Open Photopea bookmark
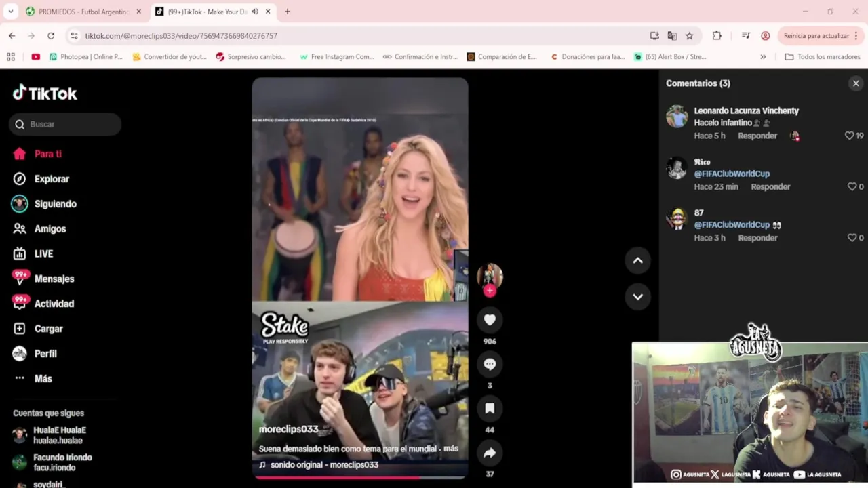The image size is (868, 488). coord(85,57)
